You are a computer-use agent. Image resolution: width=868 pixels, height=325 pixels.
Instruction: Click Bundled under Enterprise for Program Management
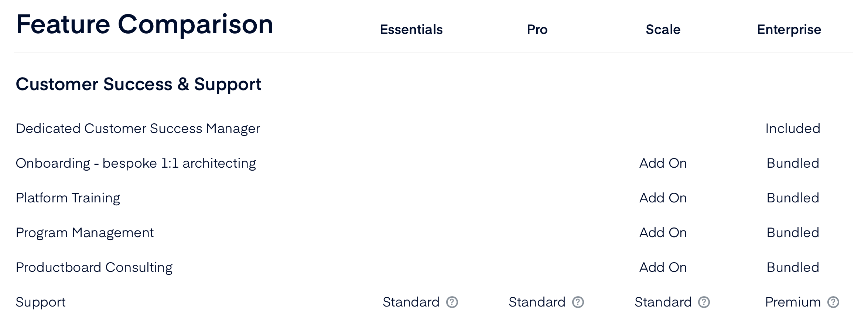click(x=792, y=233)
